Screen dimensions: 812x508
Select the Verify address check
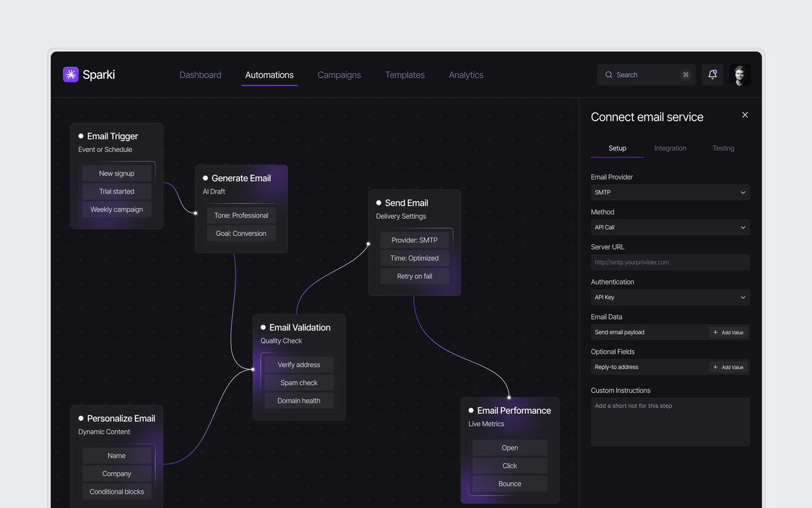click(x=298, y=365)
